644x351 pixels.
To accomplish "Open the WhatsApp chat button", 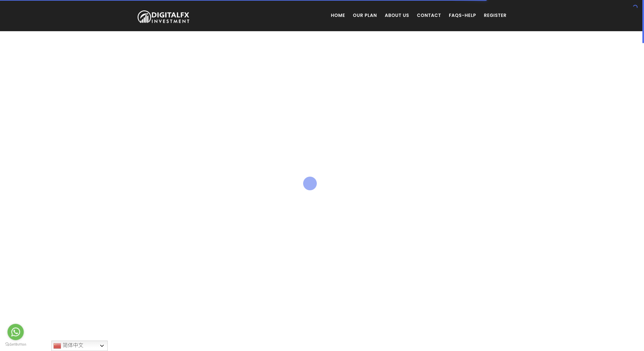I will point(16,332).
